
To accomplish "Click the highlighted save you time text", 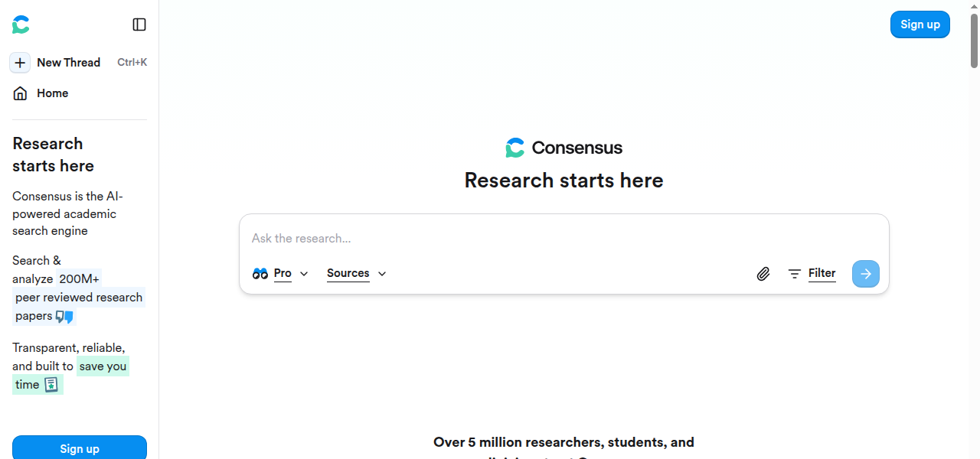I will pyautogui.click(x=102, y=366).
